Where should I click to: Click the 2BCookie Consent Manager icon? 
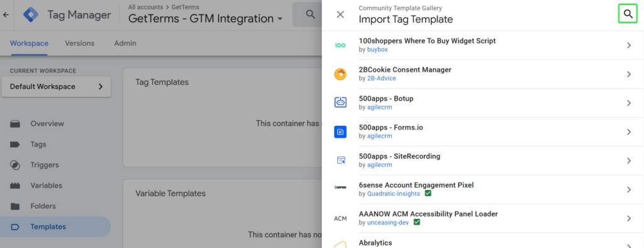(x=340, y=74)
